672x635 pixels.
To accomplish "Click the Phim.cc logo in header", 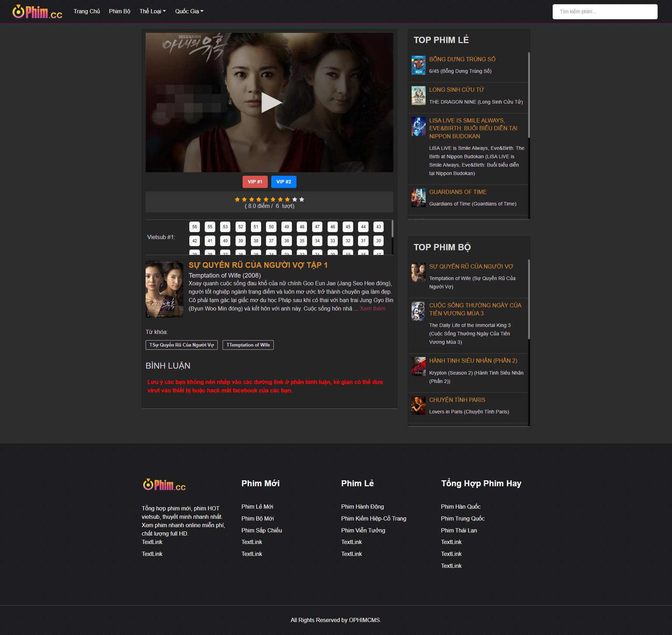I will [37, 12].
